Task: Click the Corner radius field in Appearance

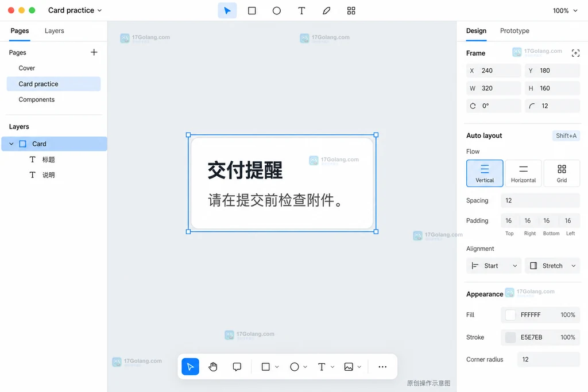Action: point(548,359)
